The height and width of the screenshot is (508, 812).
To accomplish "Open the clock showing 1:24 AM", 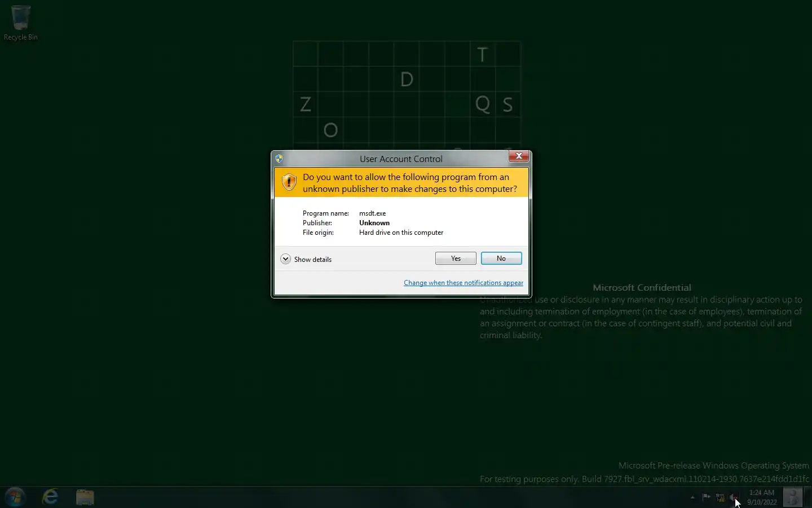I will [762, 497].
